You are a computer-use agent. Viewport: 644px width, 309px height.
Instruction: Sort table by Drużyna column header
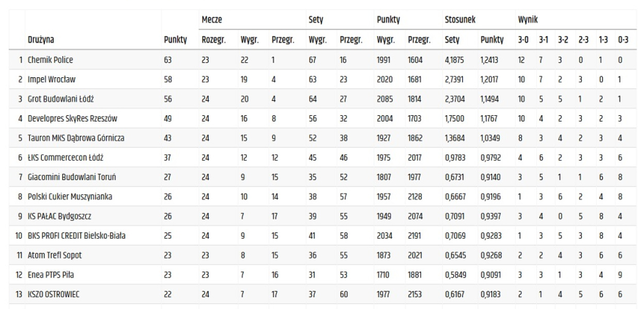point(41,39)
